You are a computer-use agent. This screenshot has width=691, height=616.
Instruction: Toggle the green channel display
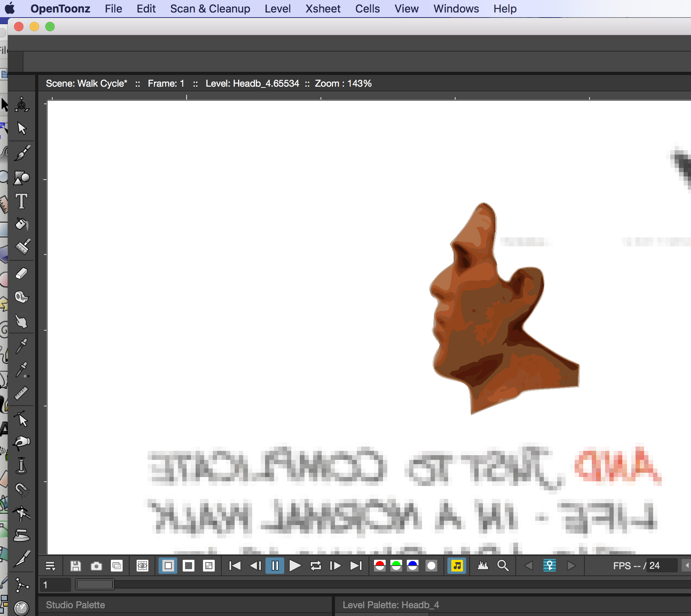pyautogui.click(x=397, y=565)
